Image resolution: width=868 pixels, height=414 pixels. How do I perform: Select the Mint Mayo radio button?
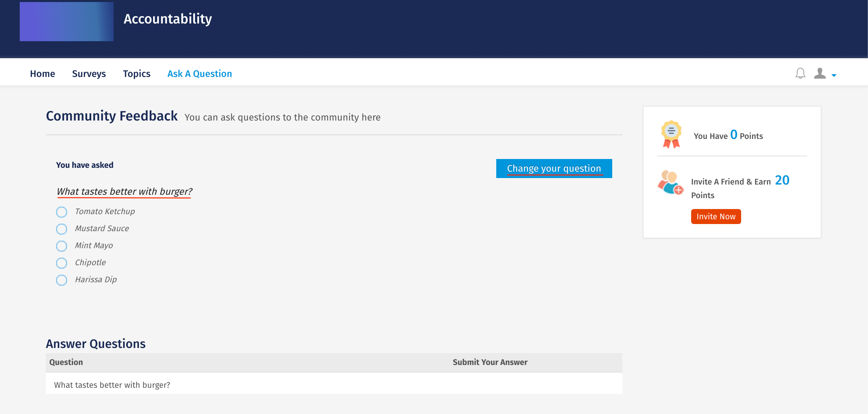click(x=62, y=246)
